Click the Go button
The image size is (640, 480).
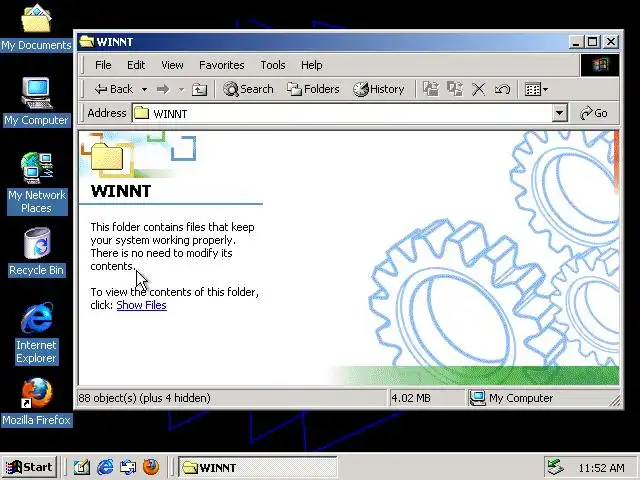tap(594, 113)
